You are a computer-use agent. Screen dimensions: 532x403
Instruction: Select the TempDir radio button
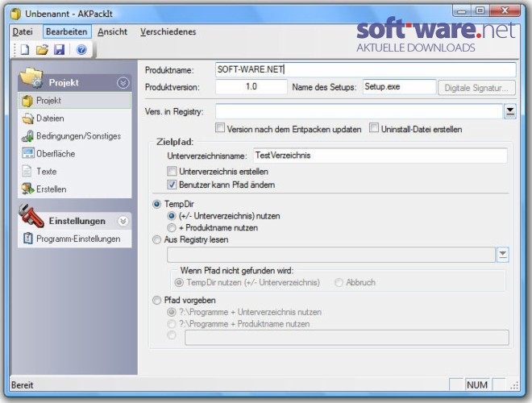click(x=156, y=204)
